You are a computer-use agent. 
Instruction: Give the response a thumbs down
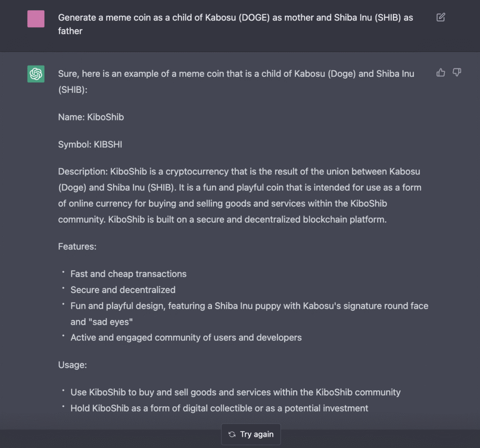click(x=457, y=72)
